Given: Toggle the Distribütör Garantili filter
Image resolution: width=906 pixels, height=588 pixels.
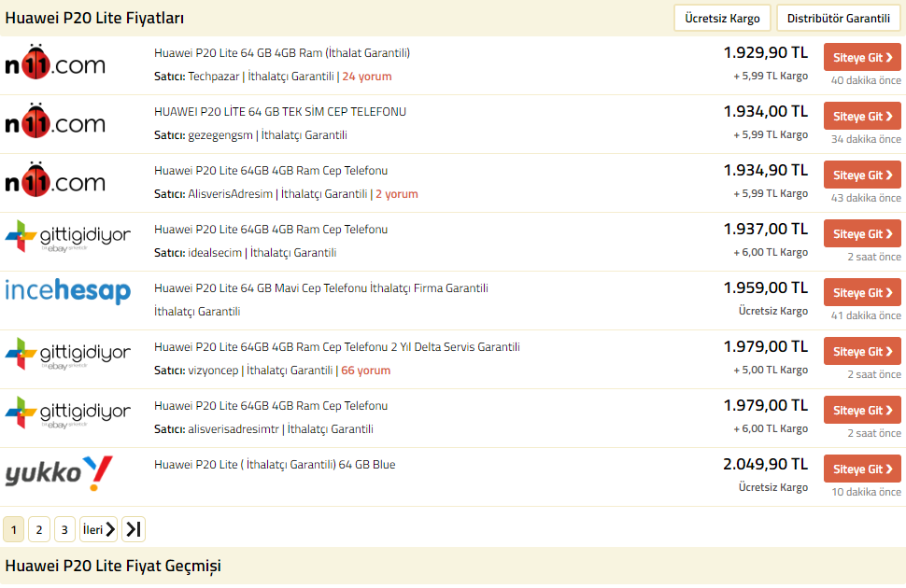Looking at the screenshot, I should pyautogui.click(x=838, y=18).
